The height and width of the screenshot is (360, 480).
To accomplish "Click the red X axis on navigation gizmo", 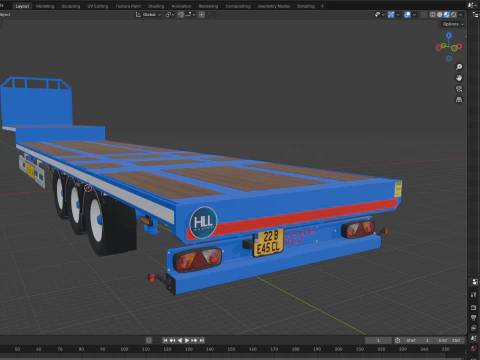I will point(459,46).
